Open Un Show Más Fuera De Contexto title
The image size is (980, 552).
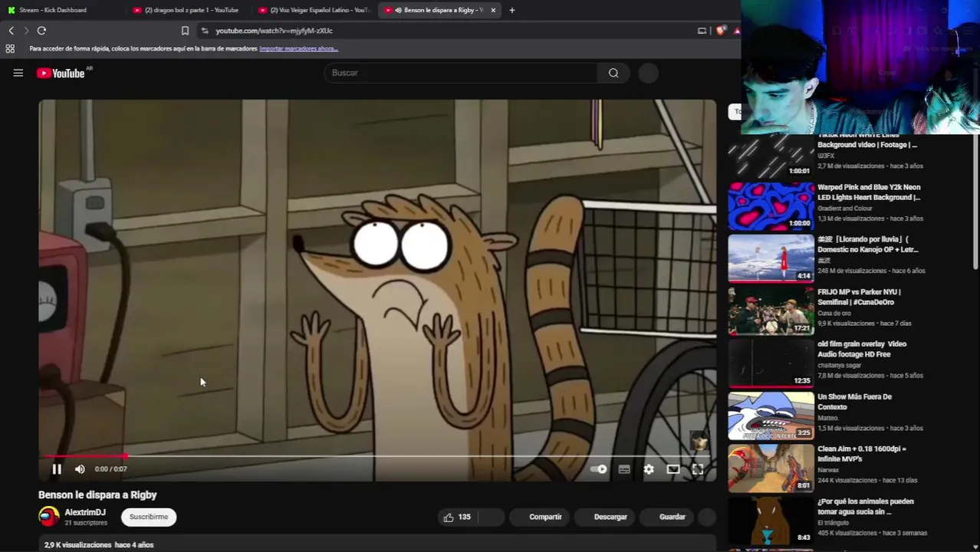(x=854, y=402)
